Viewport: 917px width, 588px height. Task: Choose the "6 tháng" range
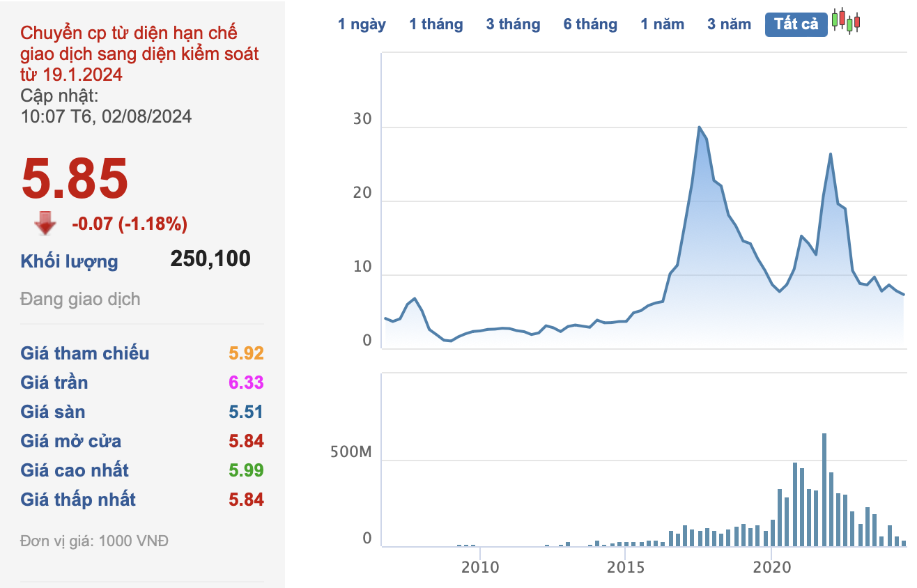[590, 23]
